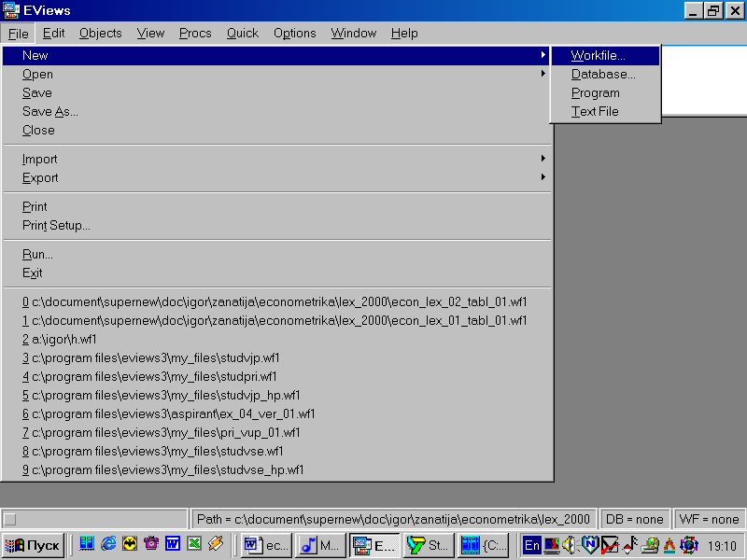The width and height of the screenshot is (747, 560).
Task: Select Print Setup... in the File menu
Action: coord(276,225)
